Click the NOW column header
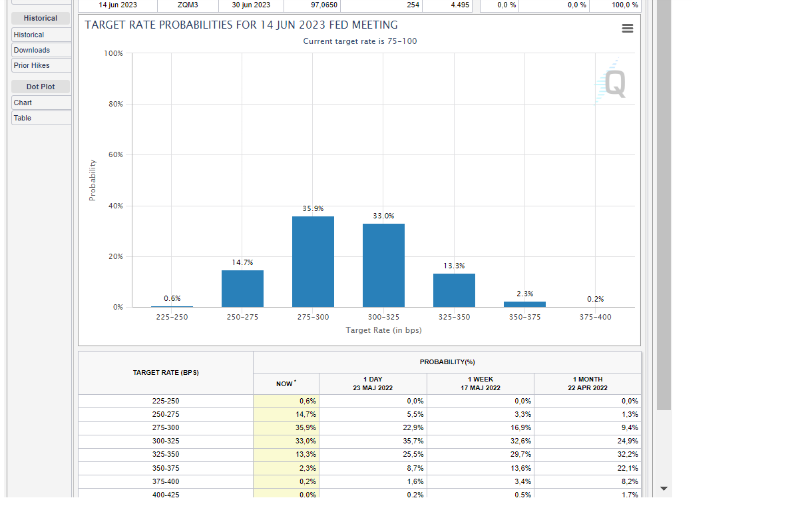 (x=286, y=383)
